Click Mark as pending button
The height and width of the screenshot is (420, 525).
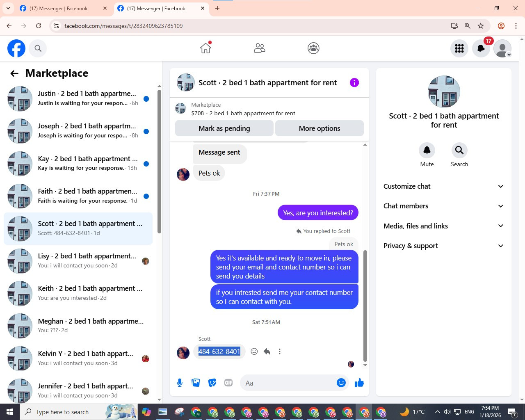point(224,128)
